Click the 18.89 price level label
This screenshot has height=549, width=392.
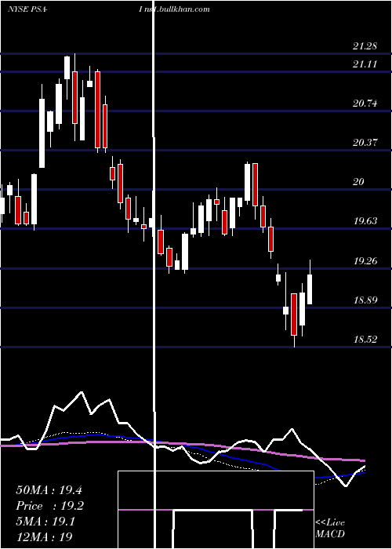(365, 300)
